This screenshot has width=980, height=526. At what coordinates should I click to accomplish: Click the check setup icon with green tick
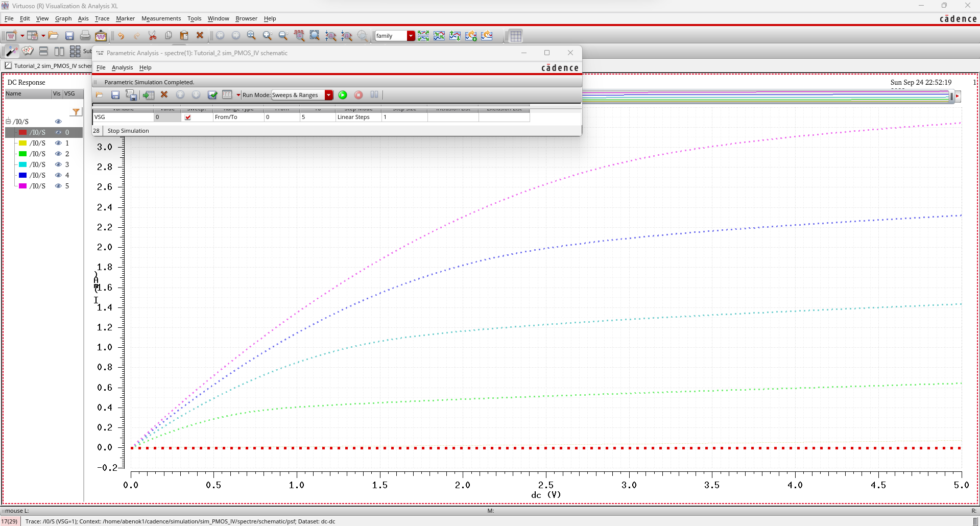pos(212,95)
